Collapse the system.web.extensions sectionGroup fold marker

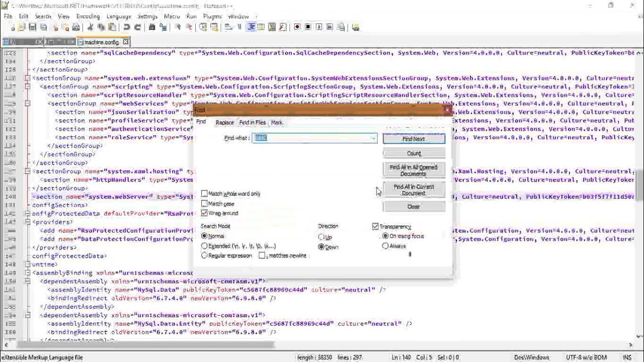click(x=28, y=78)
